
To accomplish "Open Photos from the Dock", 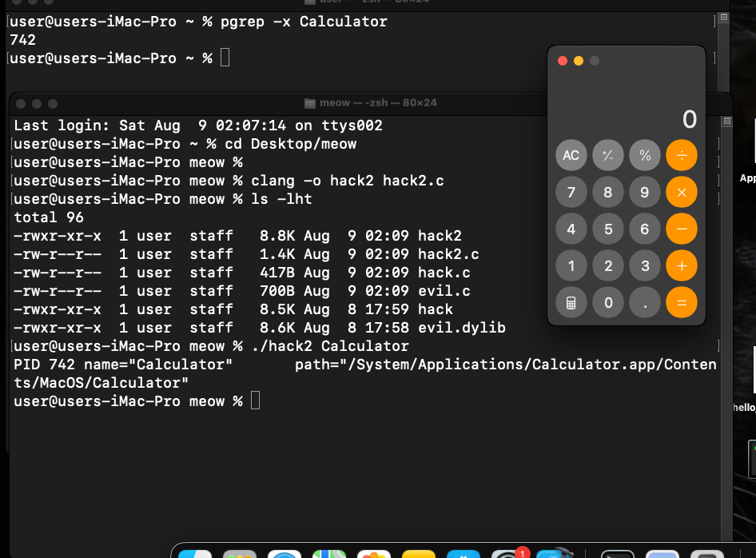I will (374, 554).
